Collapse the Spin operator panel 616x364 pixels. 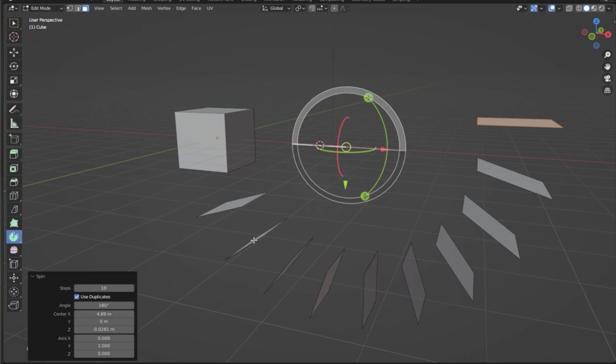(x=33, y=276)
